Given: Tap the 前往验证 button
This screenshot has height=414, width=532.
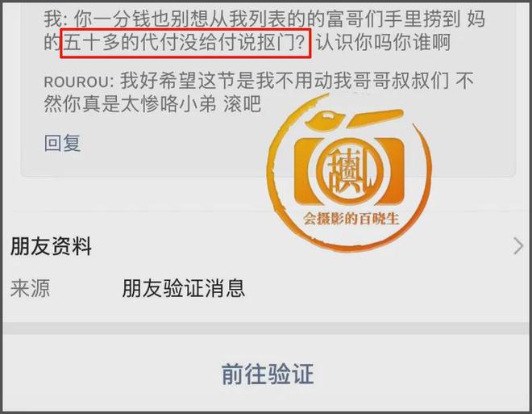Looking at the screenshot, I should pyautogui.click(x=268, y=374).
